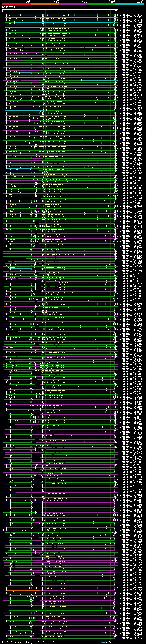Click the green ~80% identity legend bar
Viewport: 146px width, 644px height.
(x=101, y=4)
